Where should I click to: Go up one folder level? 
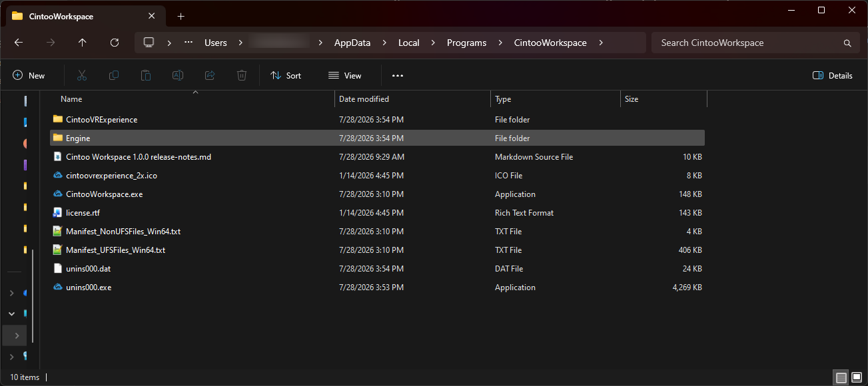coord(83,43)
